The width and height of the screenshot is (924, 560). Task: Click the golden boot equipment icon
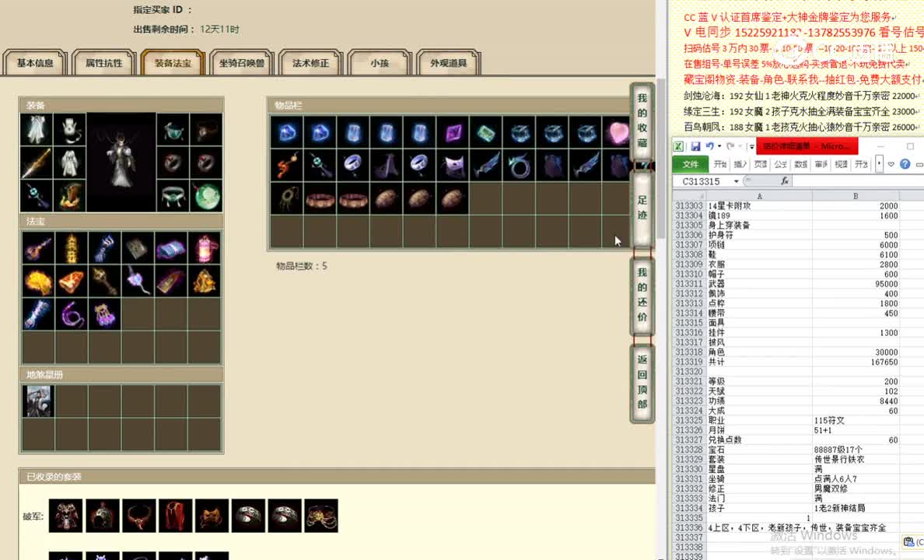click(69, 196)
